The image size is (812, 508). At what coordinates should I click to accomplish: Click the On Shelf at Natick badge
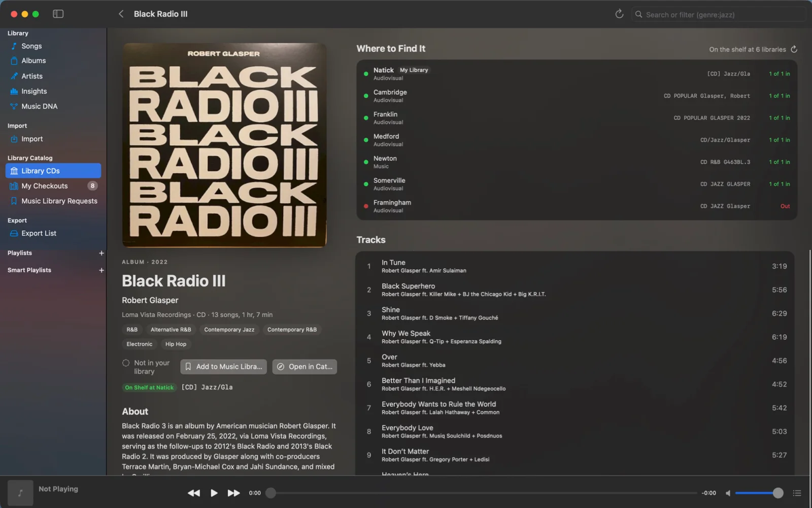pos(149,388)
